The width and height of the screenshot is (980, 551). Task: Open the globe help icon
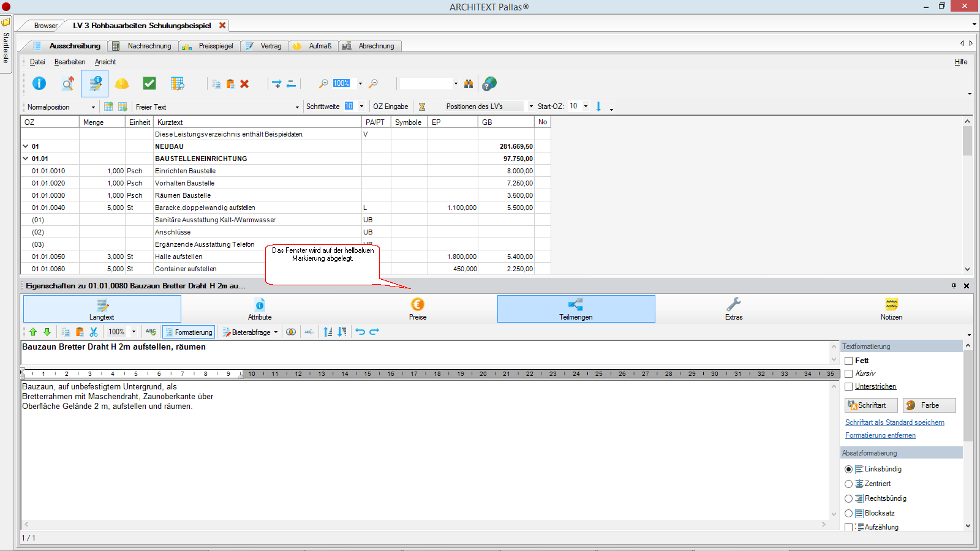click(x=489, y=83)
